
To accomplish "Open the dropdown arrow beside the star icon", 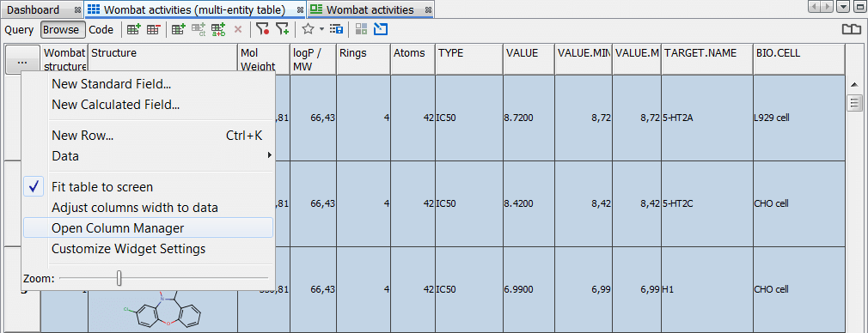I will click(321, 30).
